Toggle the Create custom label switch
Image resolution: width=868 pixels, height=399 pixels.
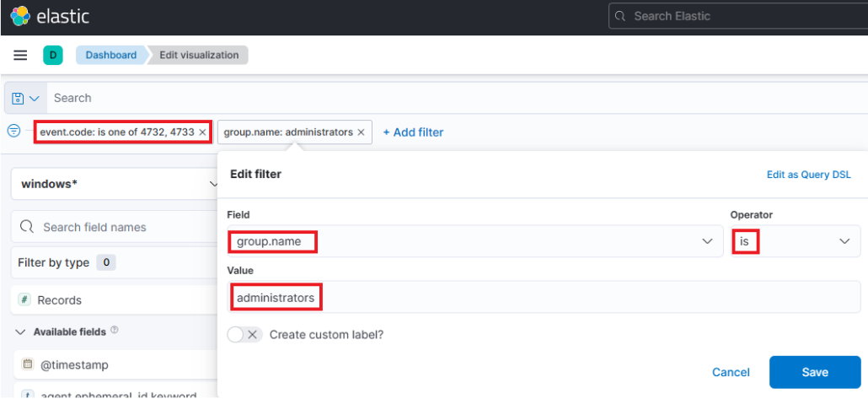coord(245,335)
